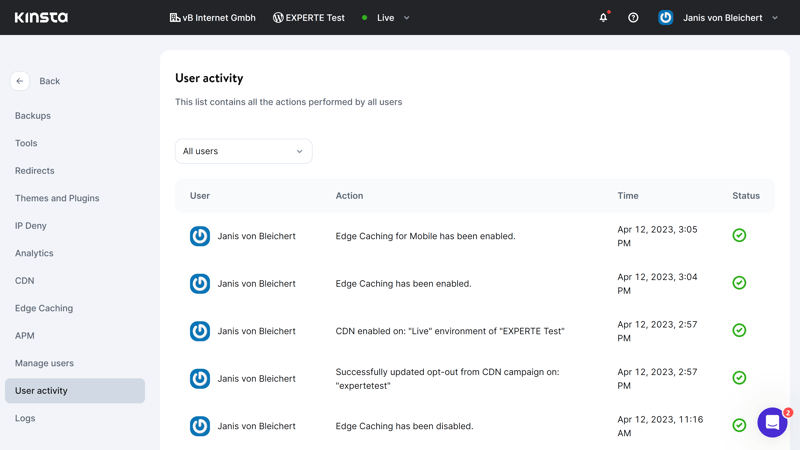Click status checkmark for Edge Caching for Mobile
The width and height of the screenshot is (800, 450).
739,235
